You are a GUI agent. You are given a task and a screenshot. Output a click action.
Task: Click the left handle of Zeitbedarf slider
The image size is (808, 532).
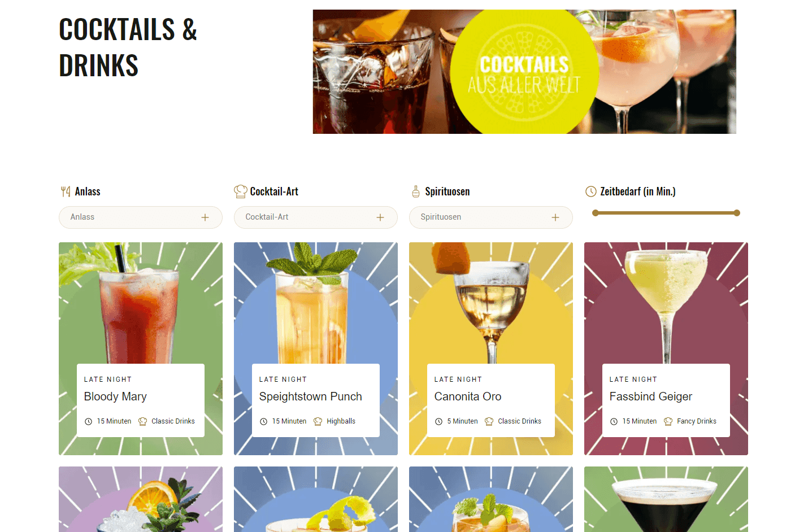pos(595,213)
